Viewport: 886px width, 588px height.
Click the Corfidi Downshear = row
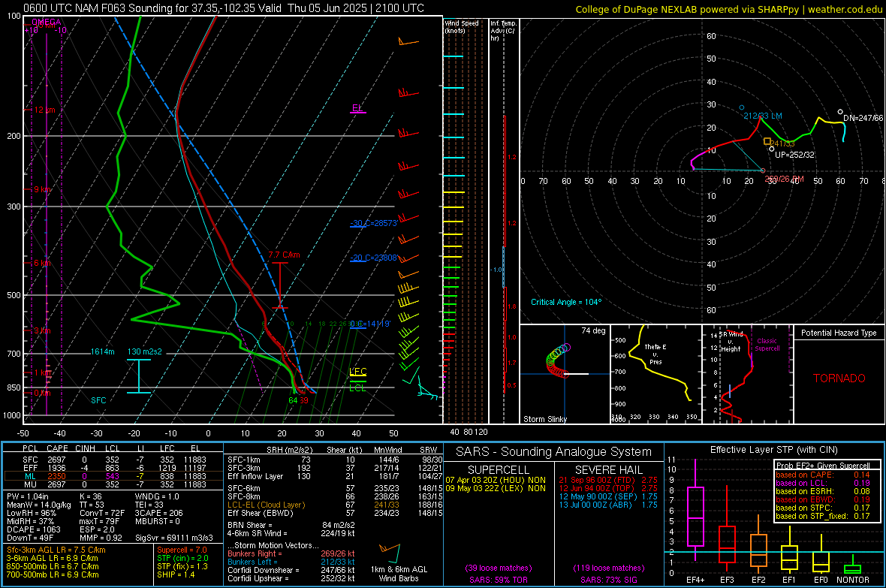pos(291,570)
